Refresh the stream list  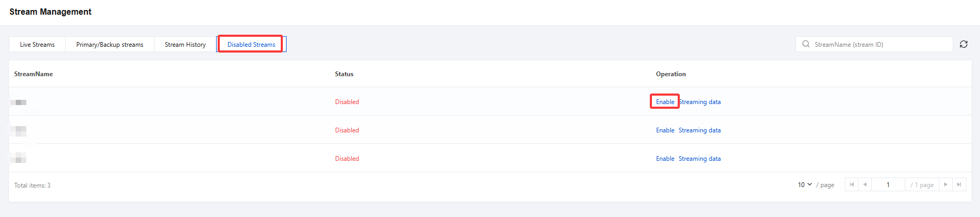click(x=964, y=44)
